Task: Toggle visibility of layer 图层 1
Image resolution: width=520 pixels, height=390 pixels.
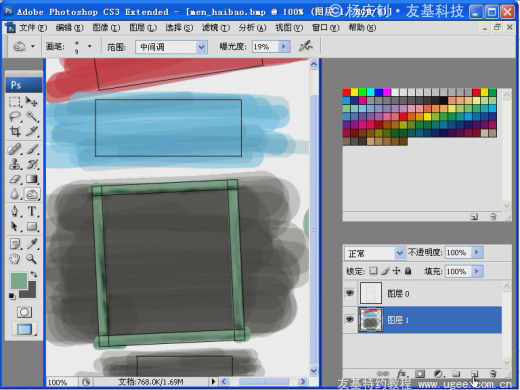Action: [x=350, y=320]
